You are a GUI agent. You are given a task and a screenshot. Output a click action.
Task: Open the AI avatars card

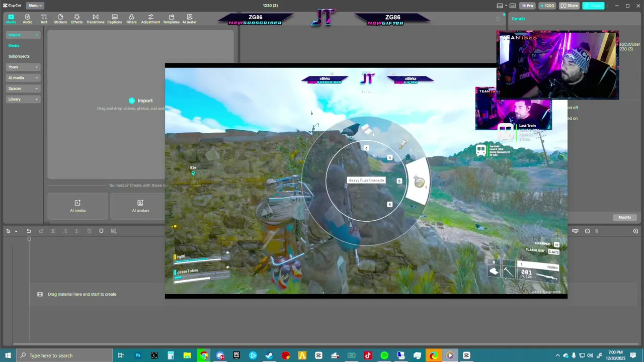pyautogui.click(x=140, y=206)
